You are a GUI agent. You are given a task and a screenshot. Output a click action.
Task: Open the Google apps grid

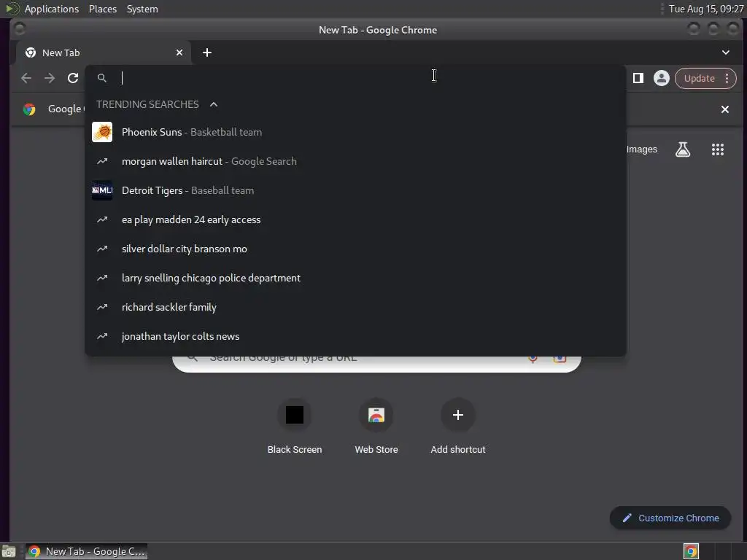[718, 149]
